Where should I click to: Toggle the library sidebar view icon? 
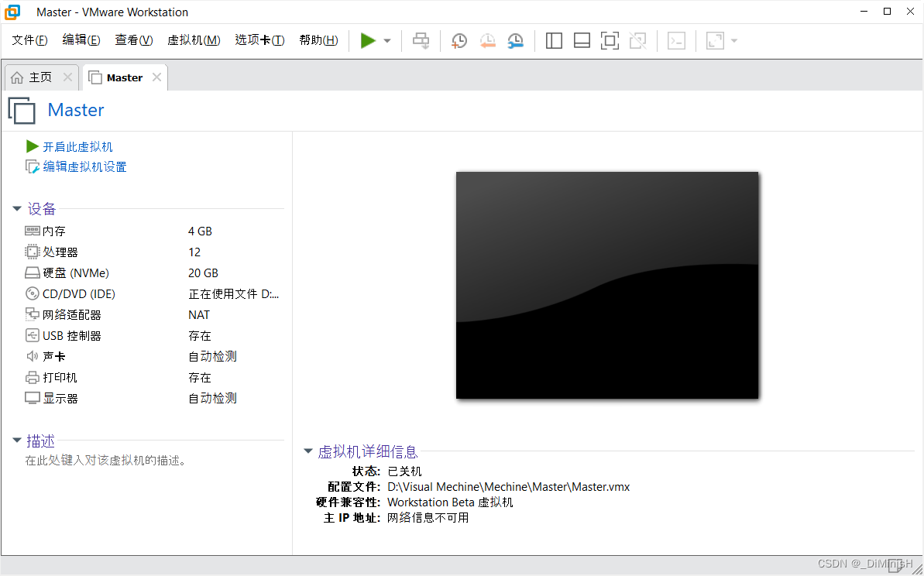(x=554, y=40)
